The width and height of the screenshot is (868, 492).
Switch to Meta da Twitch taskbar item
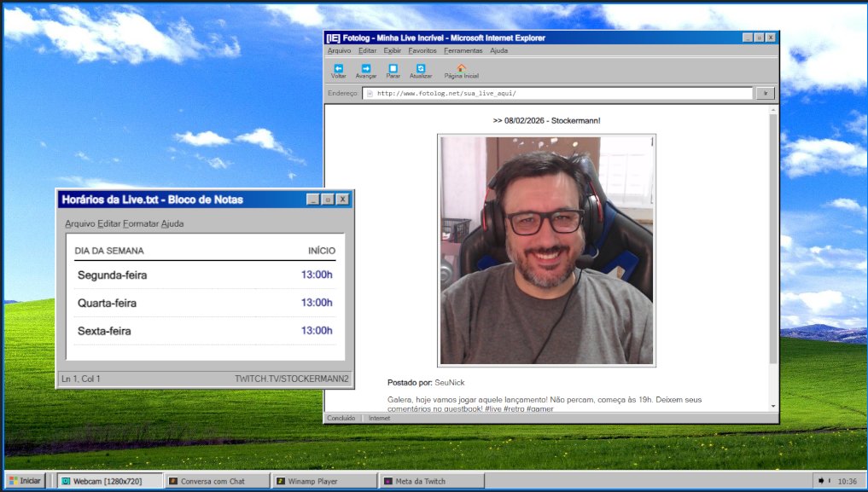coord(432,481)
